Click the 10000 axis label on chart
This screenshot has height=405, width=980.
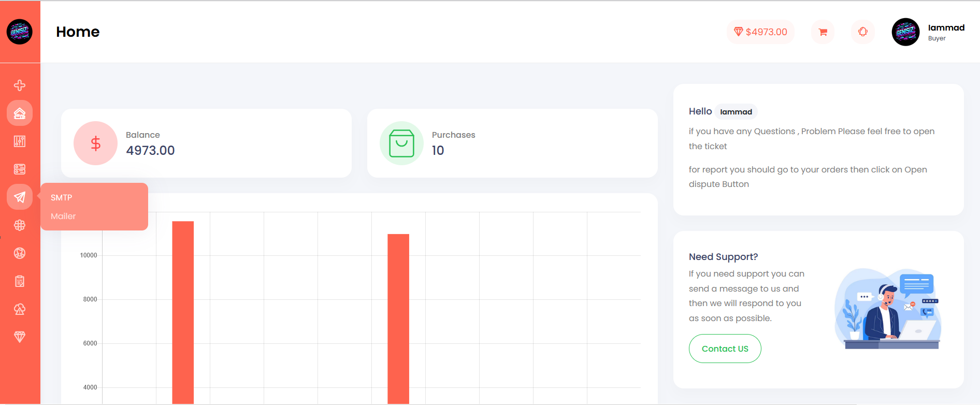(89, 255)
